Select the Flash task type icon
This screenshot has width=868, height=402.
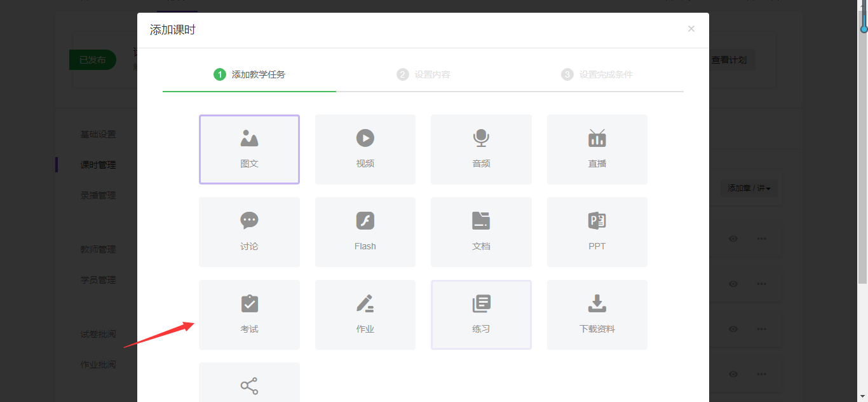(x=365, y=221)
